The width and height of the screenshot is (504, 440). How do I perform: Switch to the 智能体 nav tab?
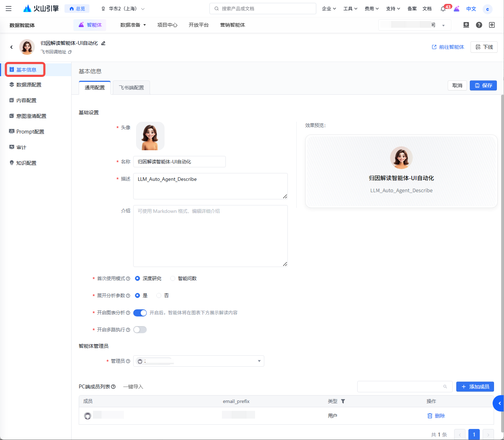(90, 25)
